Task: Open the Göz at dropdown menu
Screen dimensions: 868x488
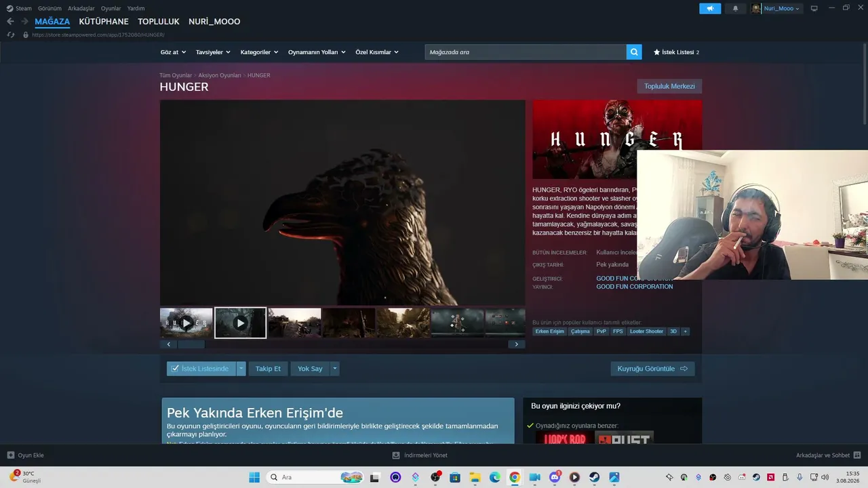Action: pos(173,52)
